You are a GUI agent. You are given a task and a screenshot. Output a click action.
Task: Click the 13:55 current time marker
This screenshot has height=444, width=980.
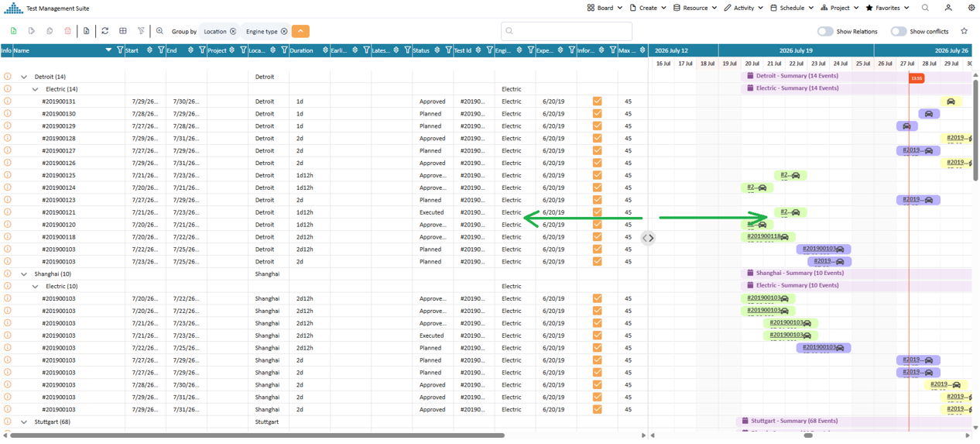click(x=917, y=78)
